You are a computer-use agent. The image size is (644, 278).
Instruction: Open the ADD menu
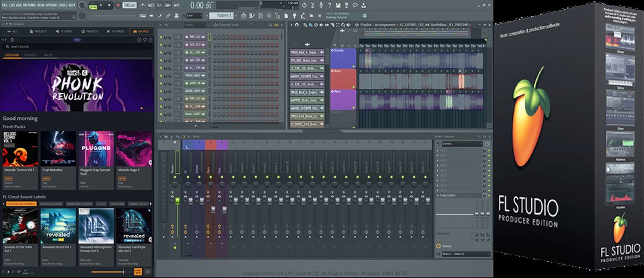19,5
